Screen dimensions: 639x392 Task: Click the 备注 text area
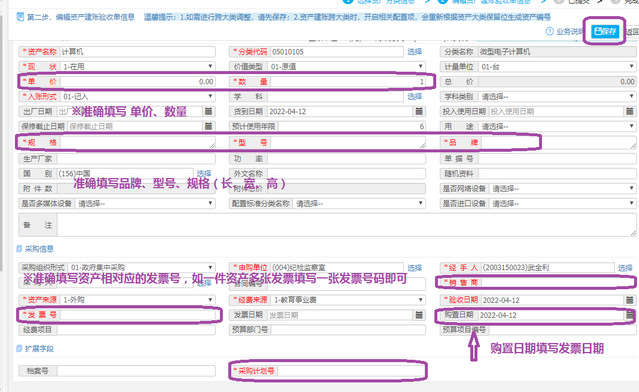coord(347,225)
